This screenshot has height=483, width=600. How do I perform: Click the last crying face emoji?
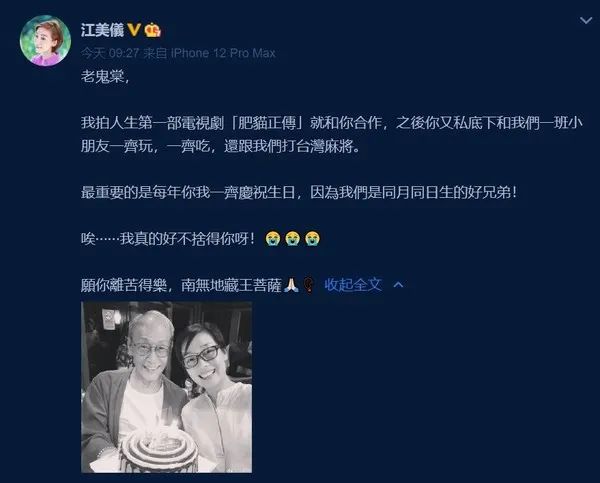(x=313, y=238)
